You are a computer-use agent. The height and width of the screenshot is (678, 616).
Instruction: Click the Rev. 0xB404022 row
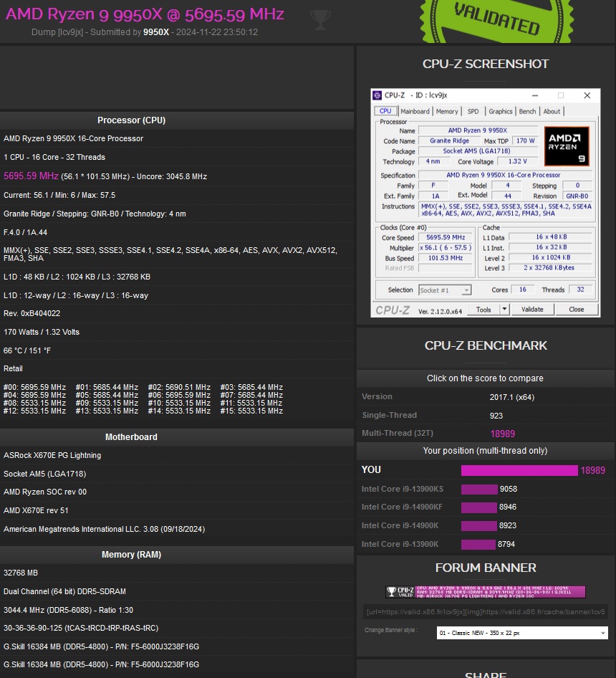pos(177,313)
